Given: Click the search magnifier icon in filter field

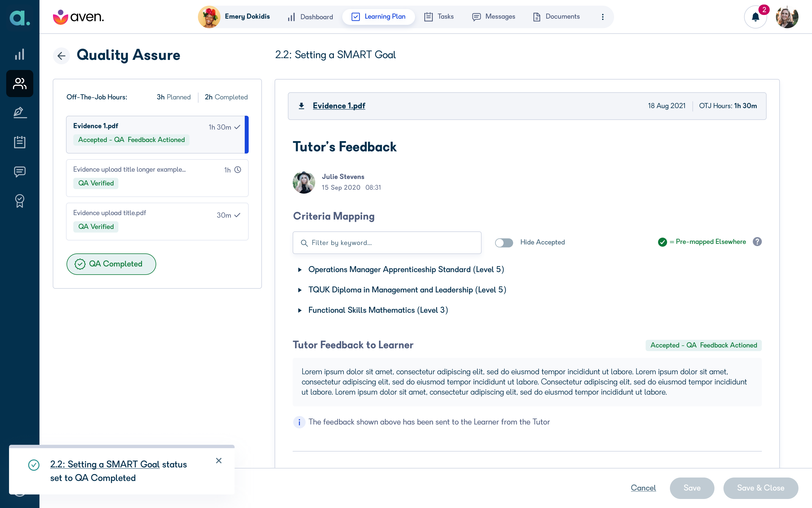Looking at the screenshot, I should point(304,243).
